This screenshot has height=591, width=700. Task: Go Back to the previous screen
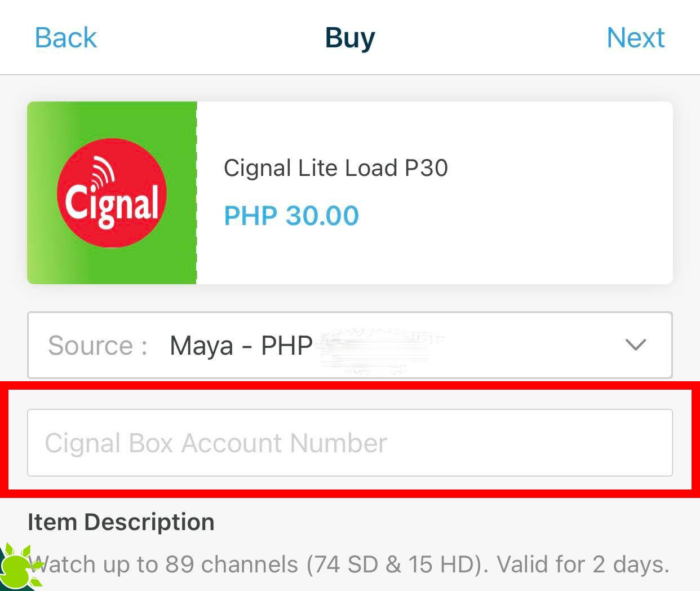(x=65, y=37)
